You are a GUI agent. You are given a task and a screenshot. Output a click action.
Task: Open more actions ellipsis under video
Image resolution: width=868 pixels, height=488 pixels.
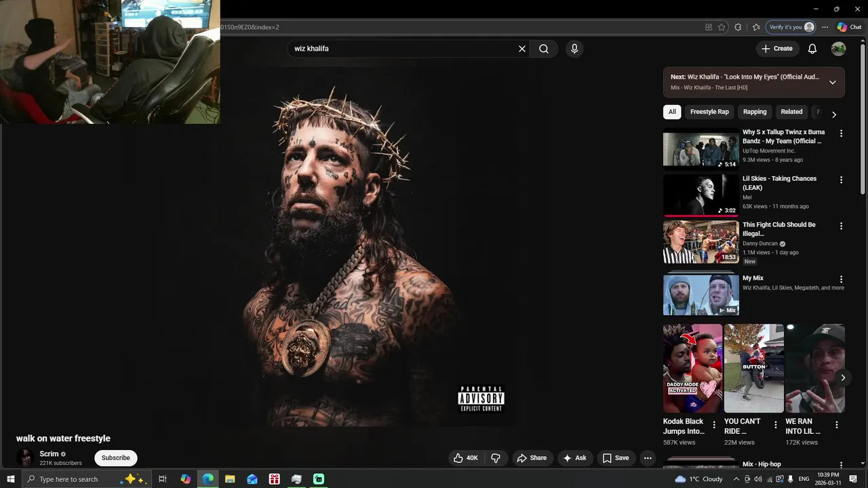(x=648, y=458)
